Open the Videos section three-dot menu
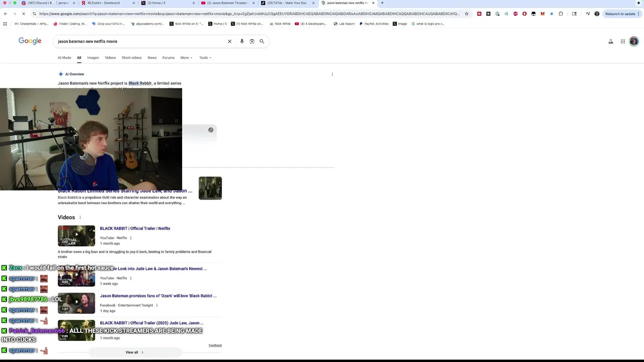The width and height of the screenshot is (644, 362). pyautogui.click(x=80, y=217)
